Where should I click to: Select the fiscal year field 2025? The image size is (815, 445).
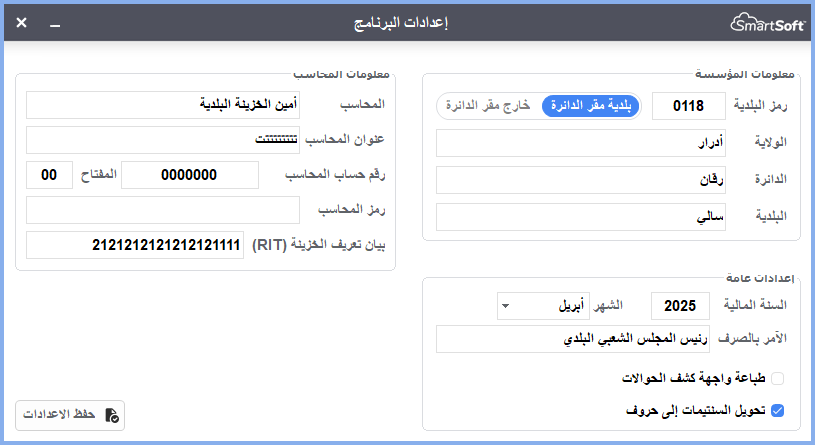tap(679, 307)
